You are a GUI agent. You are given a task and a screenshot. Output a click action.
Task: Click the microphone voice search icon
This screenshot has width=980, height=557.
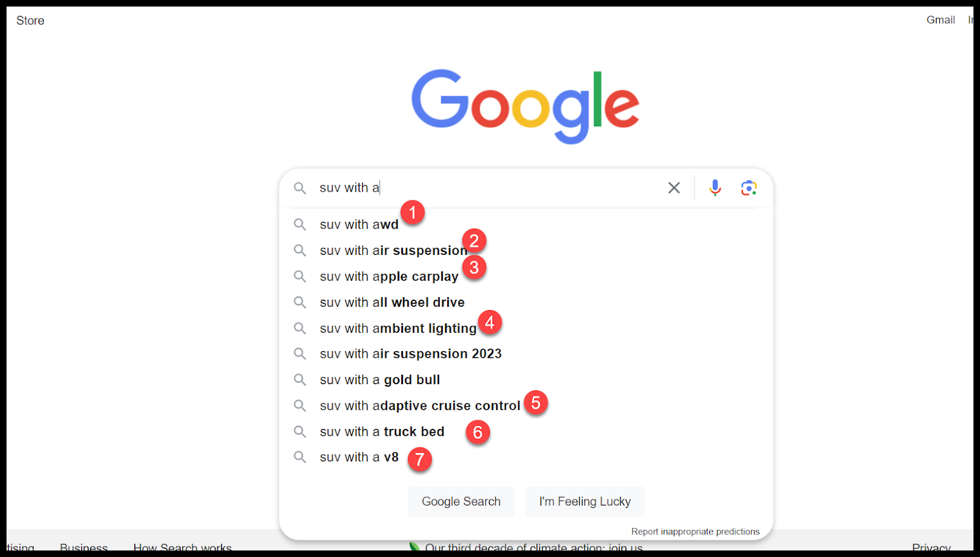(715, 188)
